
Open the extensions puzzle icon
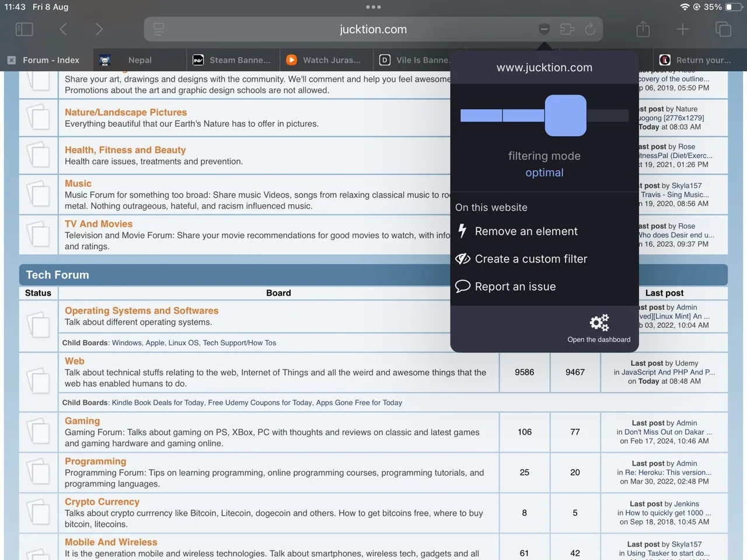coord(567,29)
